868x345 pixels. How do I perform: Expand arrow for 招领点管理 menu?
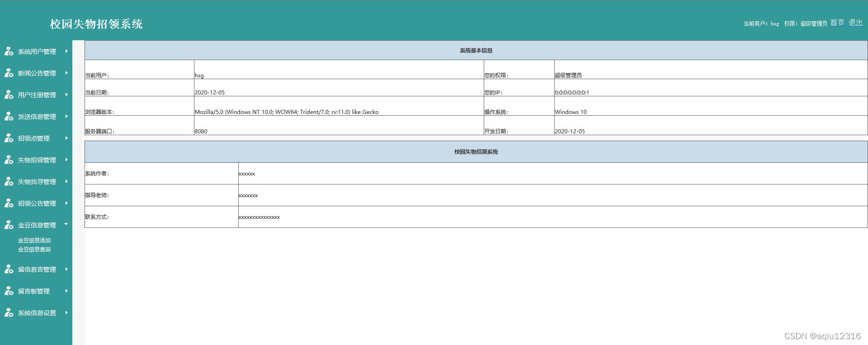click(x=66, y=138)
